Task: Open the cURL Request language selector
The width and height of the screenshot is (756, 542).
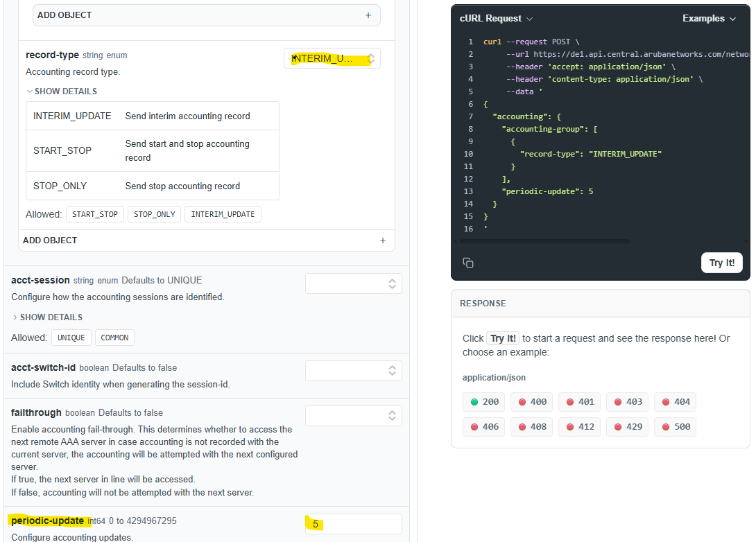Action: [496, 19]
